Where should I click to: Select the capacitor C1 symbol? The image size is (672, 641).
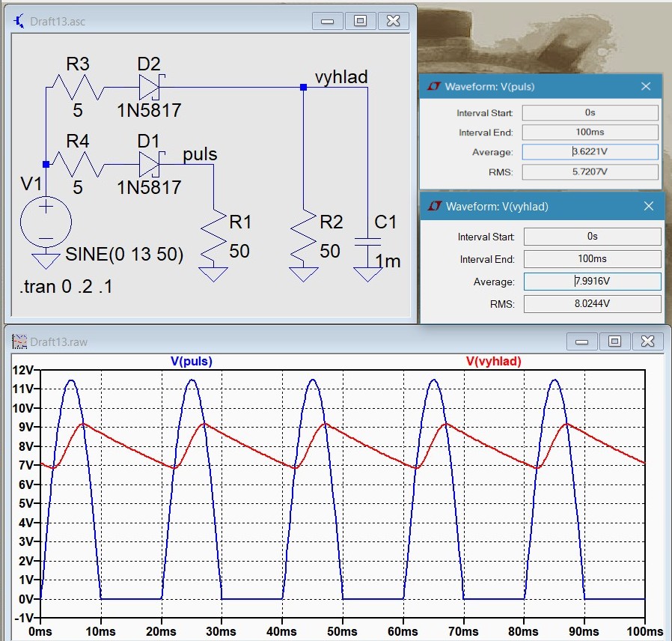click(x=367, y=241)
